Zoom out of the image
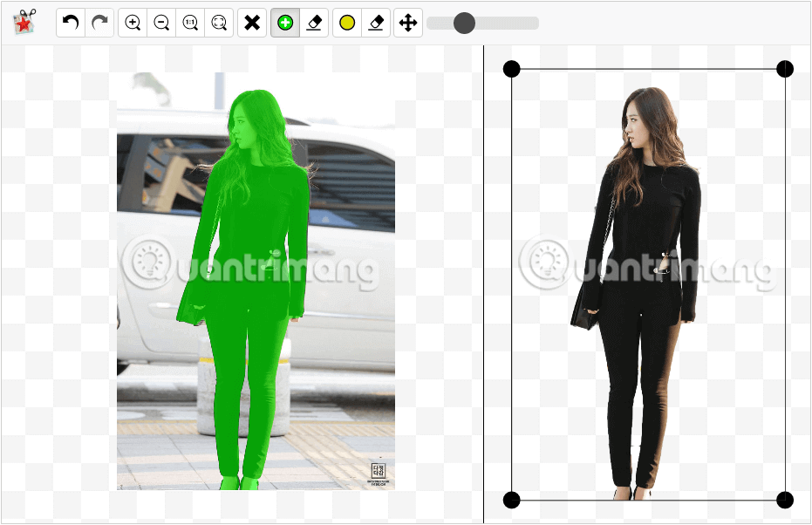812x525 pixels. coord(161,23)
